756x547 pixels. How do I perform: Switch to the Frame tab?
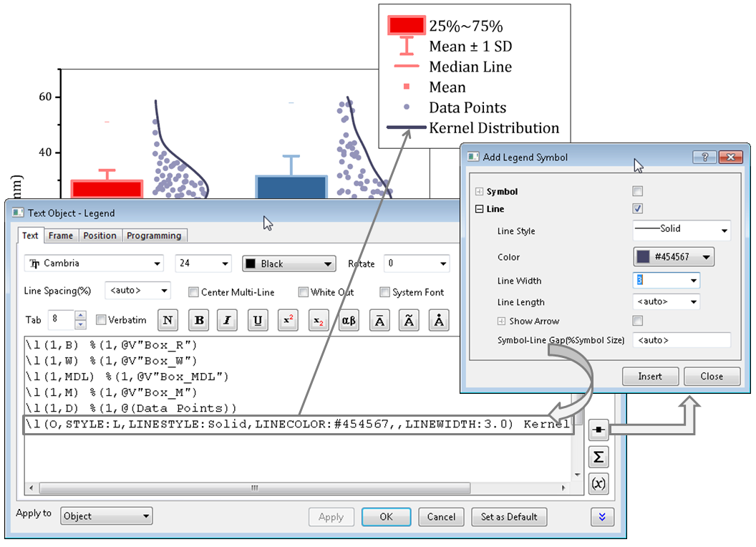(x=61, y=236)
